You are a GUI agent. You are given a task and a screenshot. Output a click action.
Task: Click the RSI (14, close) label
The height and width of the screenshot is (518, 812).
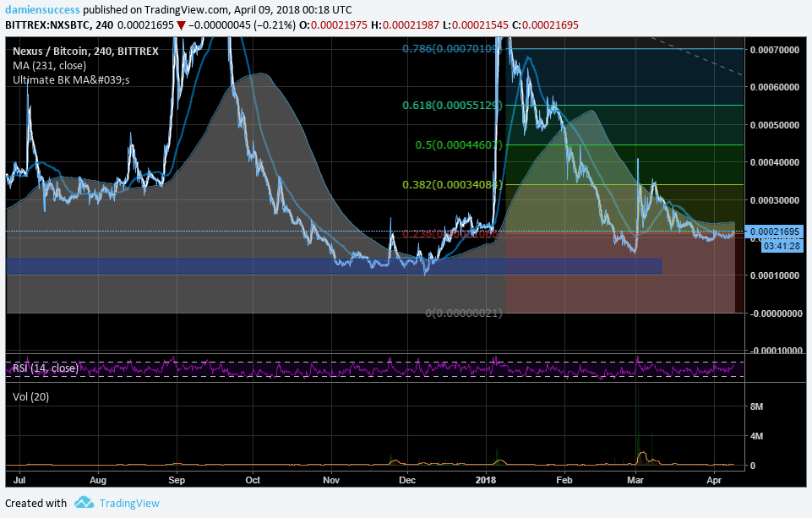coord(46,368)
